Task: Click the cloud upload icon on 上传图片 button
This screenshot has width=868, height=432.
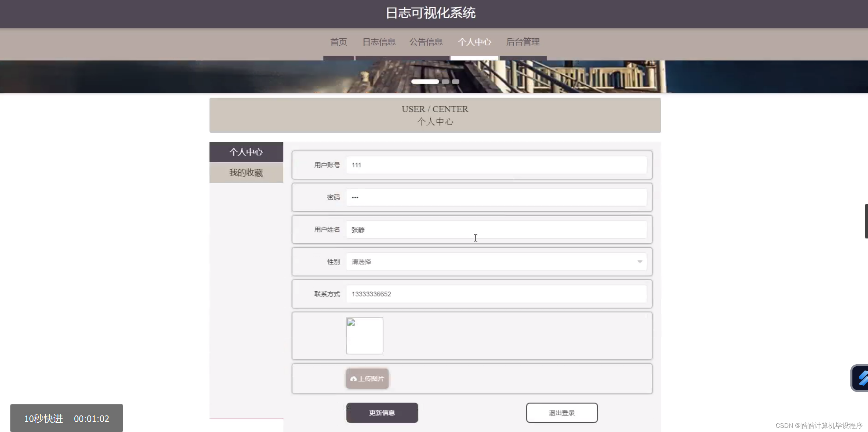Action: 353,379
